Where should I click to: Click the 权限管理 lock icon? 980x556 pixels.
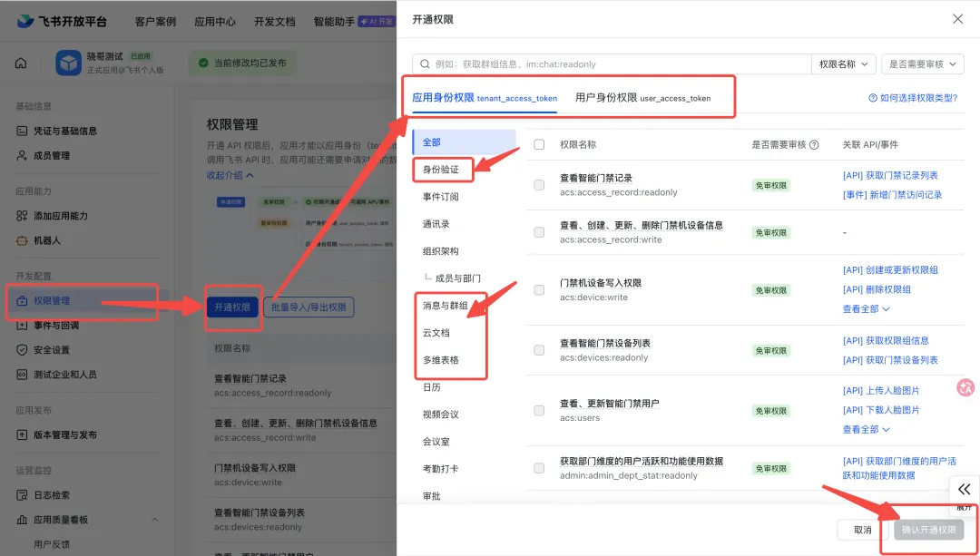point(22,300)
